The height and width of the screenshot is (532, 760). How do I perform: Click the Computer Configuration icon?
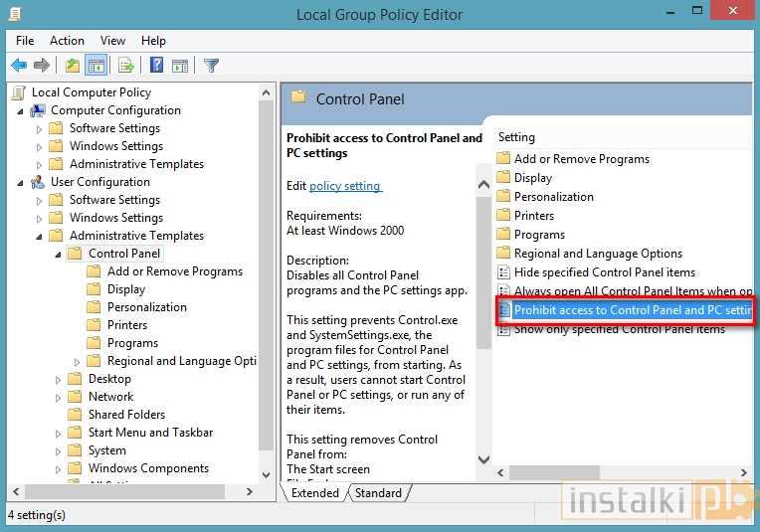coord(38,110)
